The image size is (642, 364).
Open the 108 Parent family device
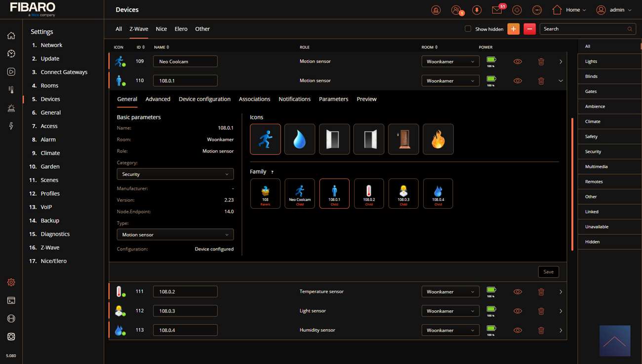265,193
